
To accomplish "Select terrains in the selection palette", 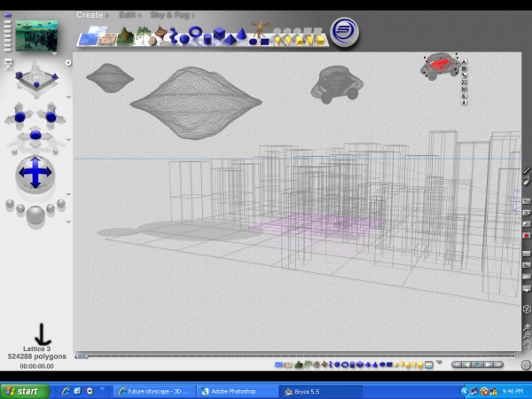I will point(299,364).
